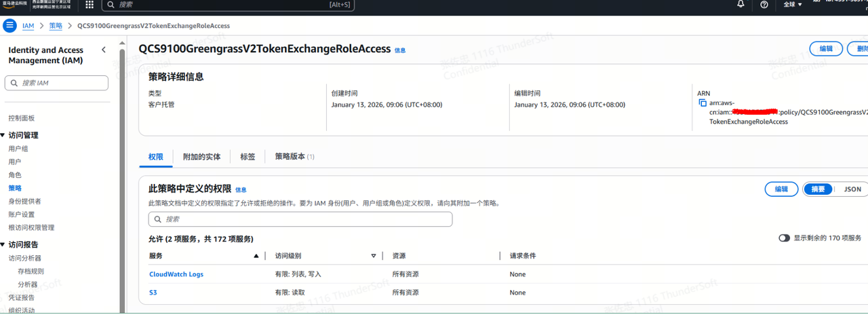Click 有限: 读取 in the S3 row
Image resolution: width=868 pixels, height=315 pixels.
[x=290, y=293]
